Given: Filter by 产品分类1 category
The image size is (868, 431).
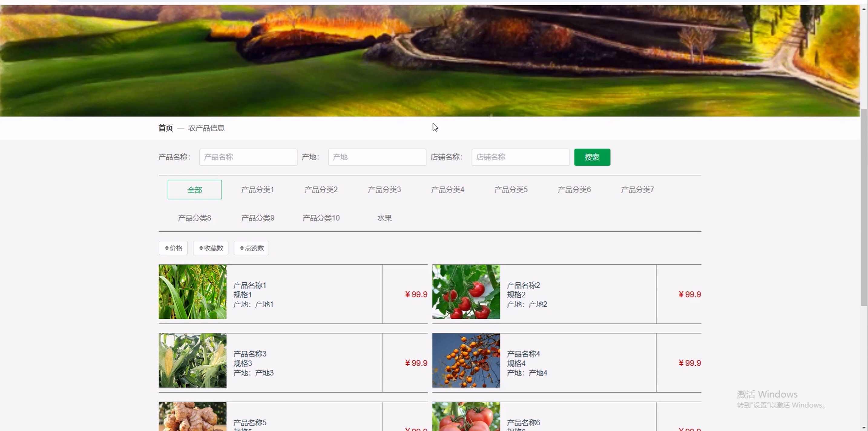Looking at the screenshot, I should (258, 190).
